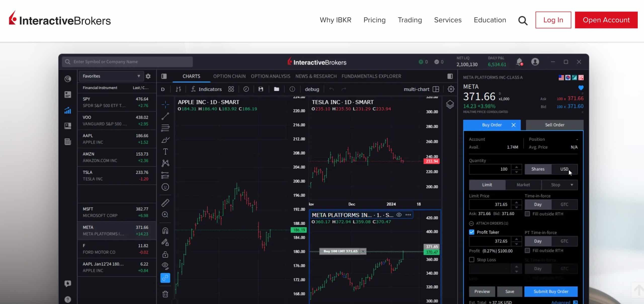Click the open layout folder icon
The image size is (644, 304).
(x=276, y=89)
